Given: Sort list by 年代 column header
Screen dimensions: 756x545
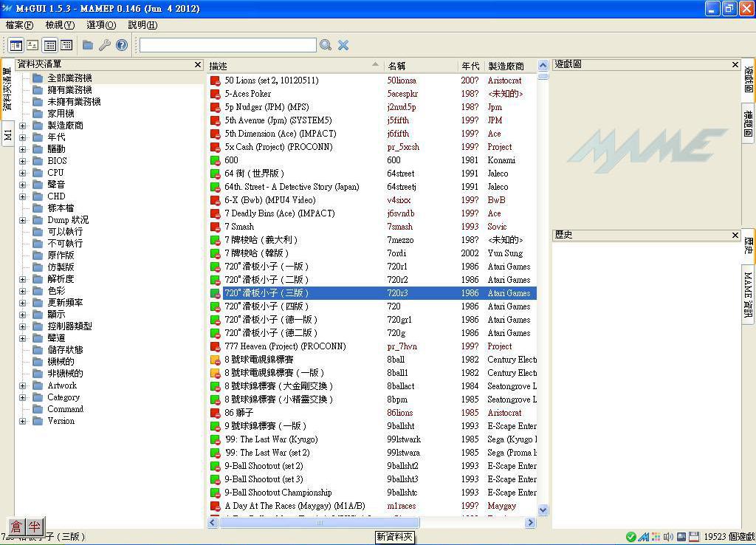Looking at the screenshot, I should coord(470,66).
